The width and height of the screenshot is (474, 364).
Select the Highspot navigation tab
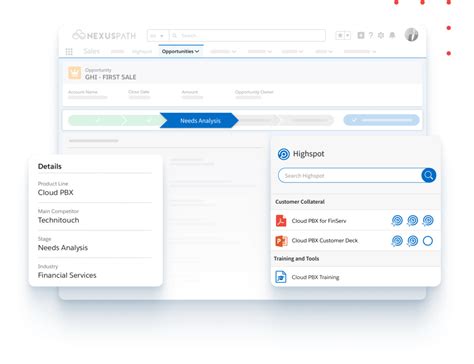click(x=142, y=52)
